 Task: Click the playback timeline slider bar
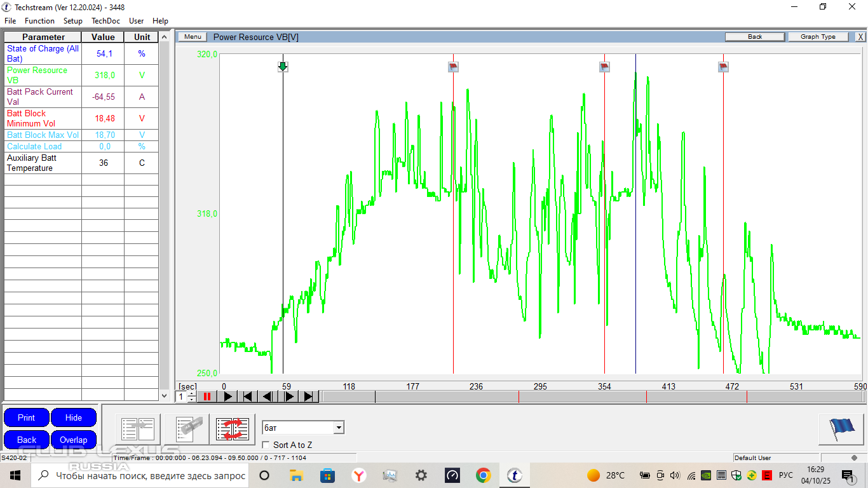tap(591, 396)
